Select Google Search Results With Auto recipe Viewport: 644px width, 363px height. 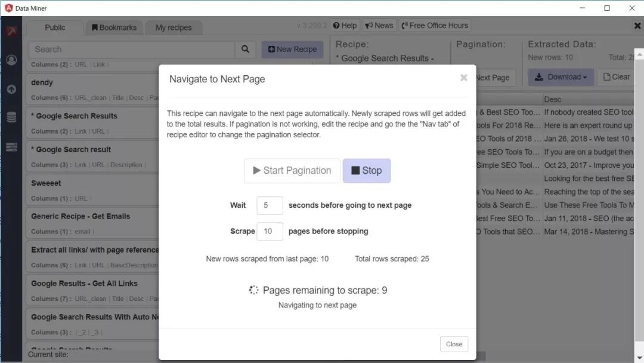tap(92, 324)
